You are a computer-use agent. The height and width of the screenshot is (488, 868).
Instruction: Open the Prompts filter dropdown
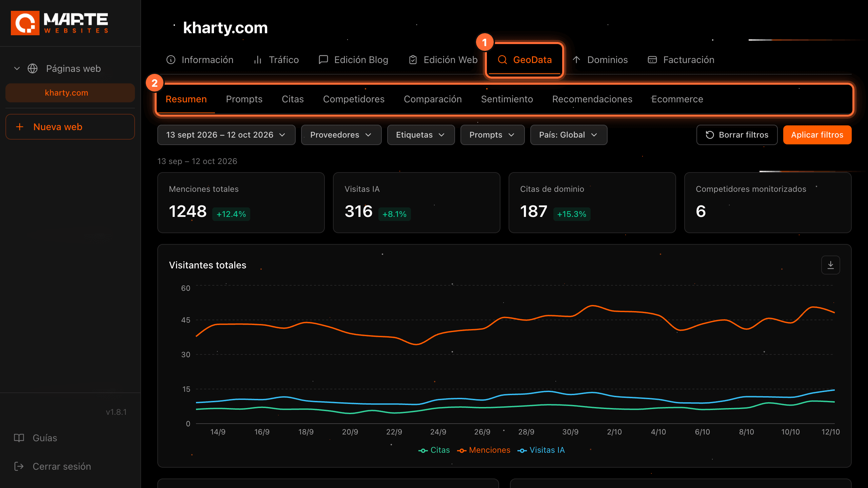point(492,135)
